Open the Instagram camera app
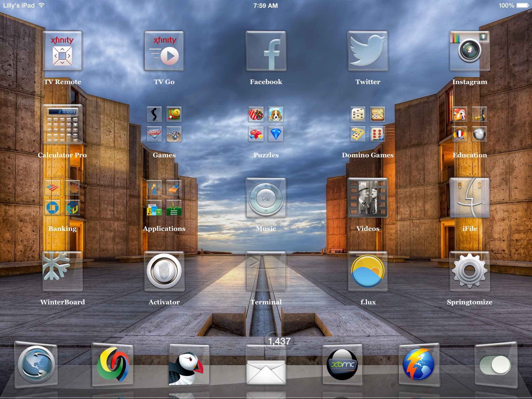The width and height of the screenshot is (532, 399). (470, 51)
